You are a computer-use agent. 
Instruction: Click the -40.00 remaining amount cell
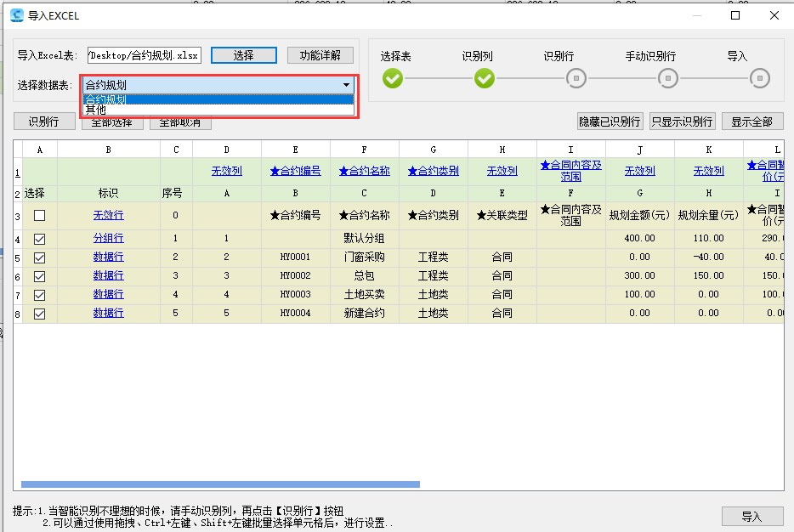[x=709, y=258]
